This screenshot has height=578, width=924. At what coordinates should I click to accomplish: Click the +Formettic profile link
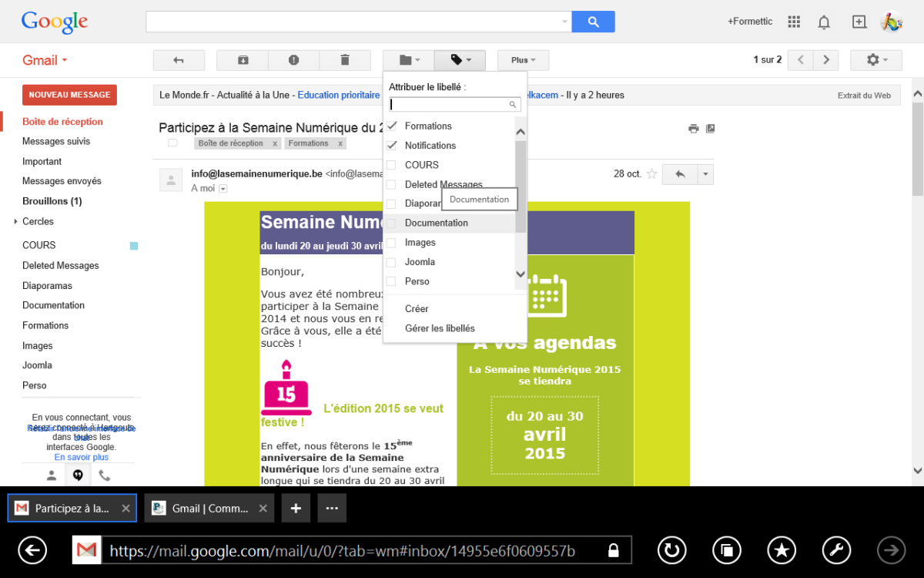[x=750, y=22]
